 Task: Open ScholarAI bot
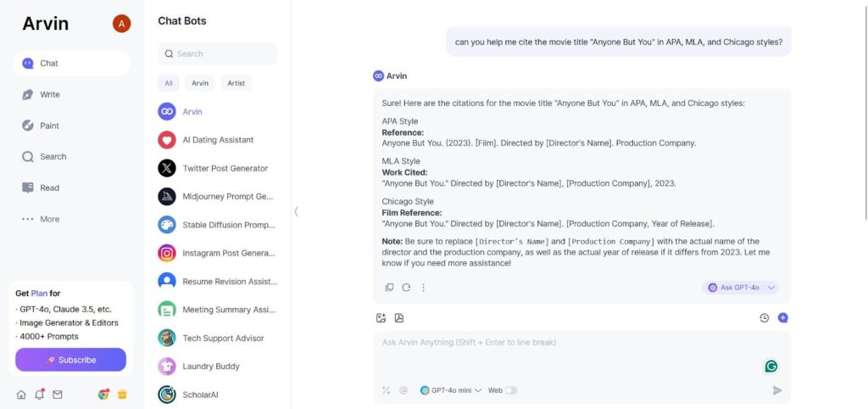[218, 395]
